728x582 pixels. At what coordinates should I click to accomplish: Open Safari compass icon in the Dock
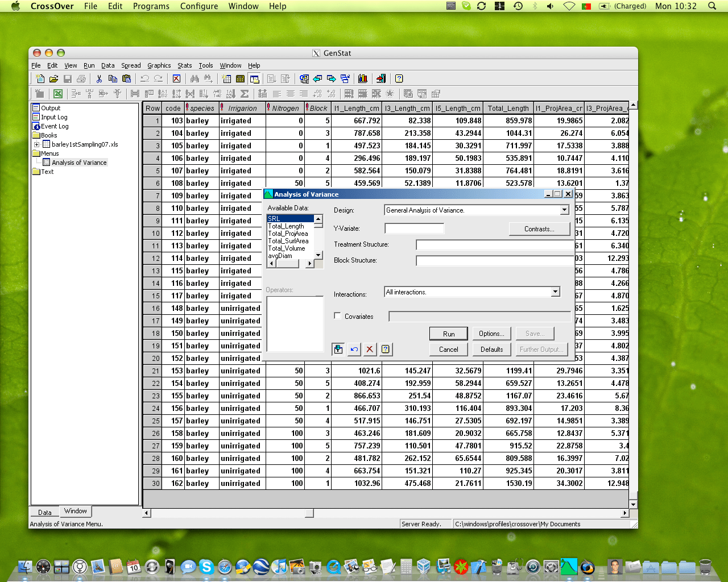pyautogui.click(x=225, y=567)
